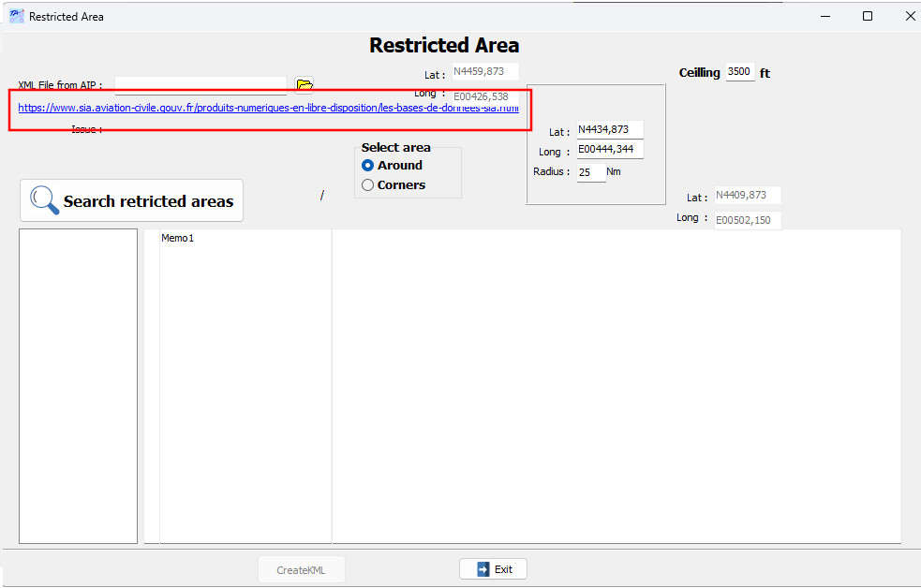Image resolution: width=921 pixels, height=588 pixels.
Task: Click the CreateKML button
Action: click(x=301, y=569)
